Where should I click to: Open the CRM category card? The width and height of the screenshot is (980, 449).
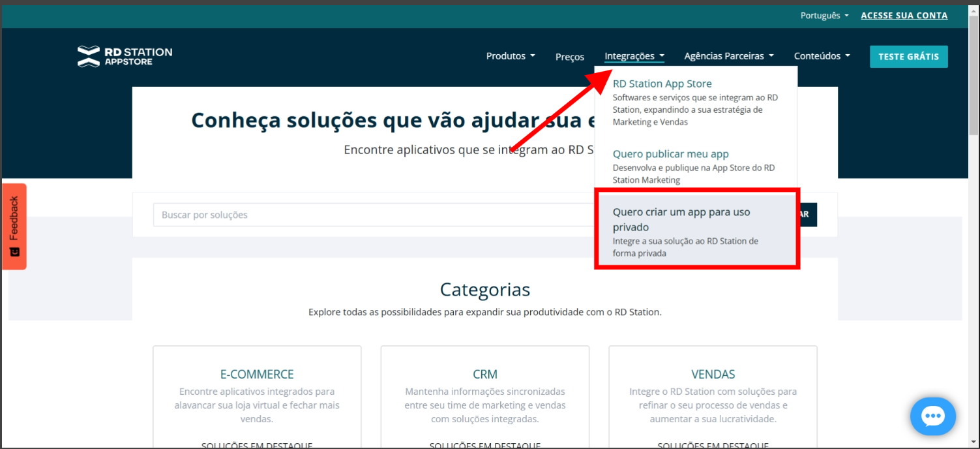tap(485, 397)
